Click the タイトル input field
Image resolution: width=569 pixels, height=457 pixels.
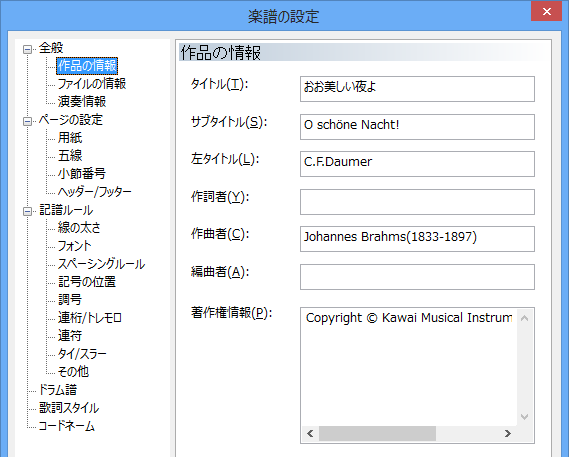point(417,89)
